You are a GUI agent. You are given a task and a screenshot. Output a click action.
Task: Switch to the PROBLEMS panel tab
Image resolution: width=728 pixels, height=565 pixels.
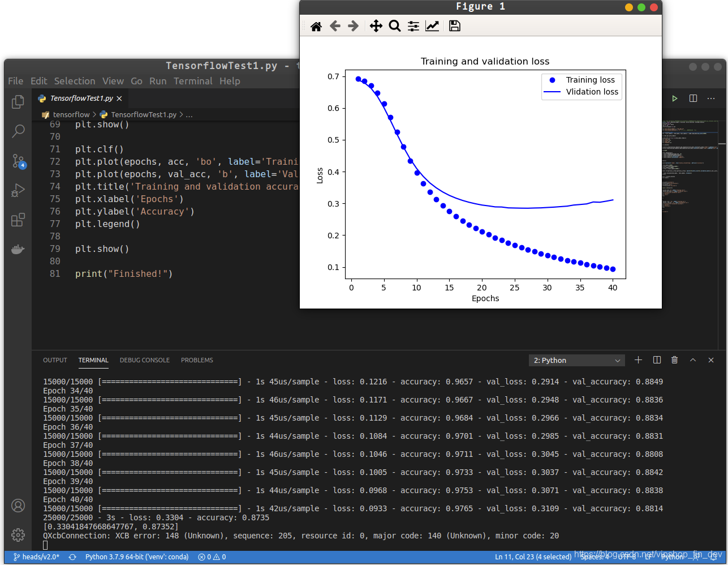click(x=197, y=360)
